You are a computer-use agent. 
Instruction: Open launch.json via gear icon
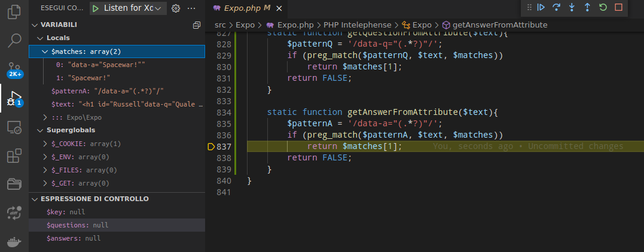coord(176,8)
